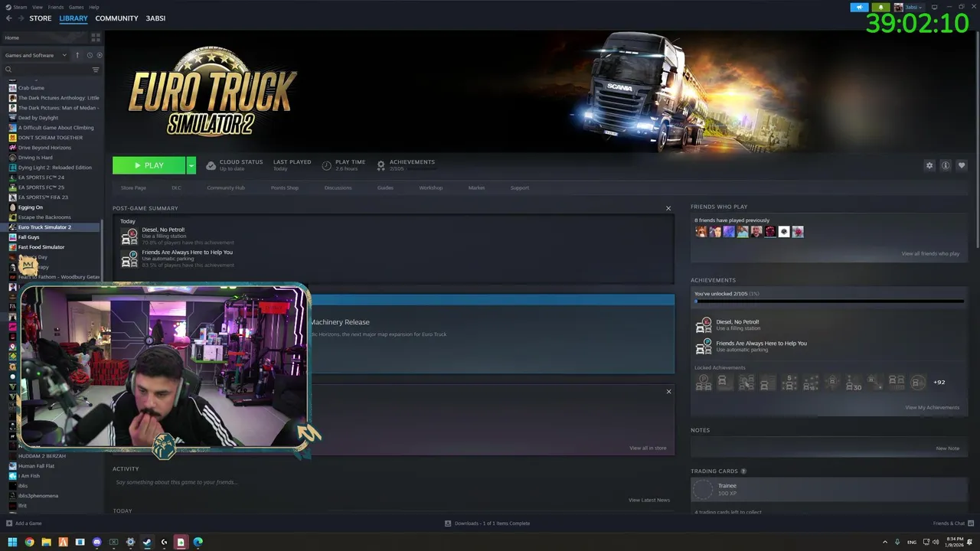Click the green PLAY button

pos(149,165)
